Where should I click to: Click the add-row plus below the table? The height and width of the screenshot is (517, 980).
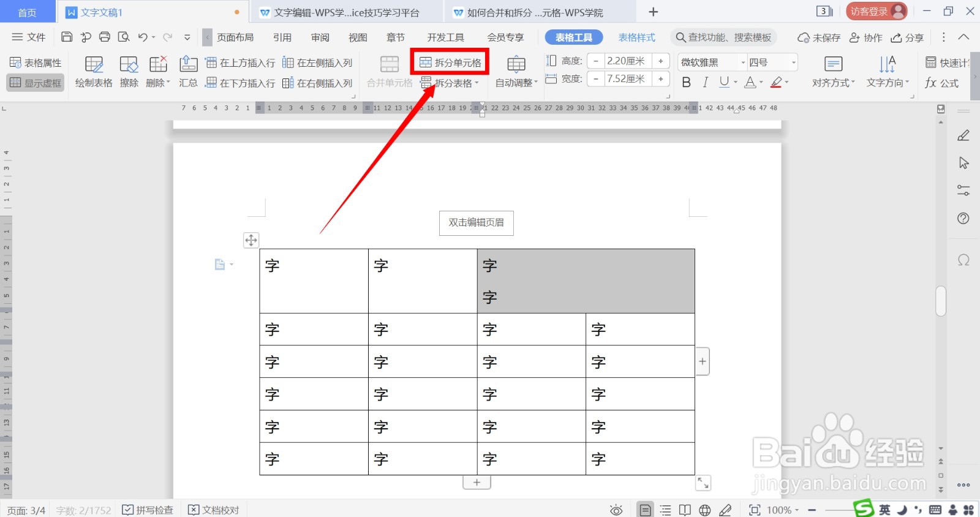(x=477, y=483)
